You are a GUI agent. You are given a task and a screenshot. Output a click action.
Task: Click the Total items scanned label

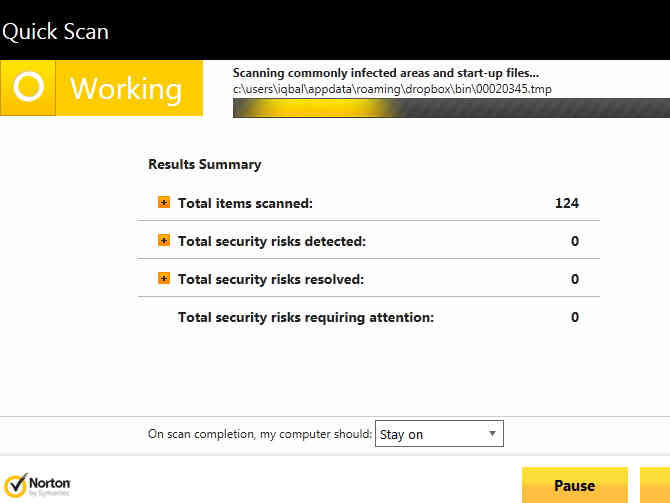[245, 203]
